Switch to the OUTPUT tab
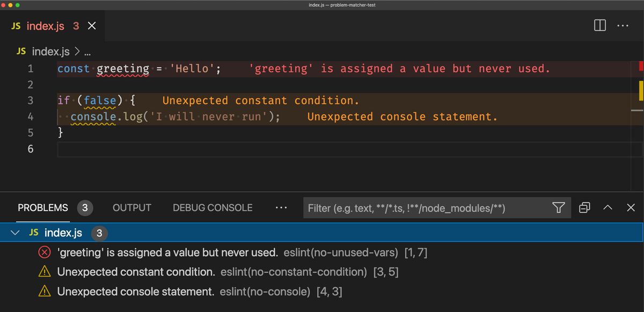644x312 pixels. (x=131, y=207)
